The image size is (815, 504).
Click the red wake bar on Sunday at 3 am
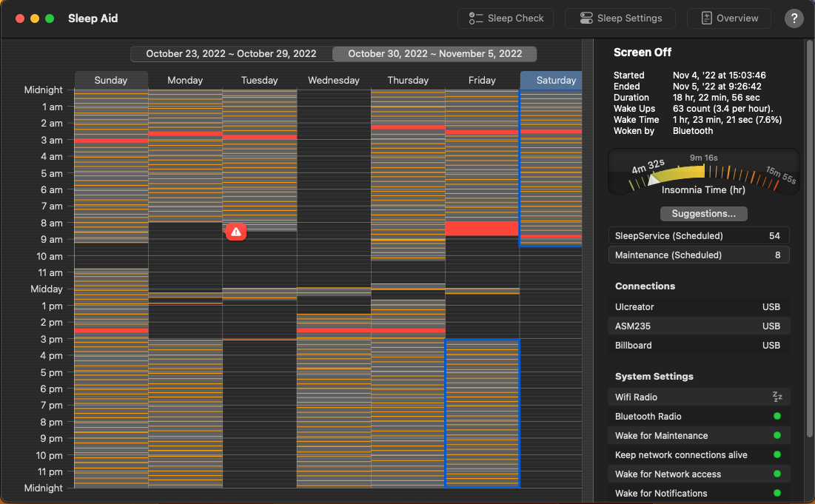tap(111, 141)
